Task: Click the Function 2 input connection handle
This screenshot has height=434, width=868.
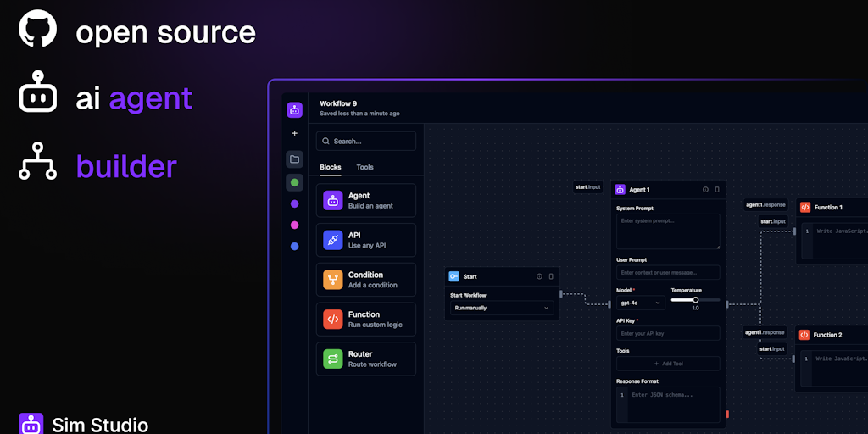Action: (793, 359)
